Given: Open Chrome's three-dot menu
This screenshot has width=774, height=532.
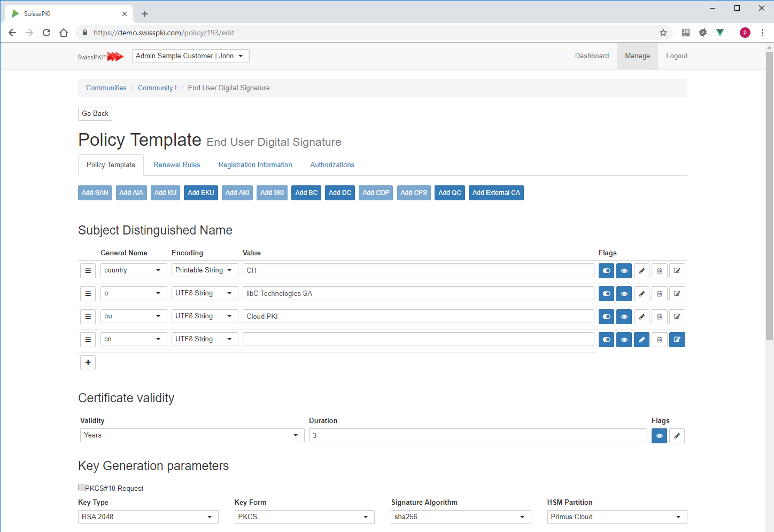Looking at the screenshot, I should (x=762, y=33).
